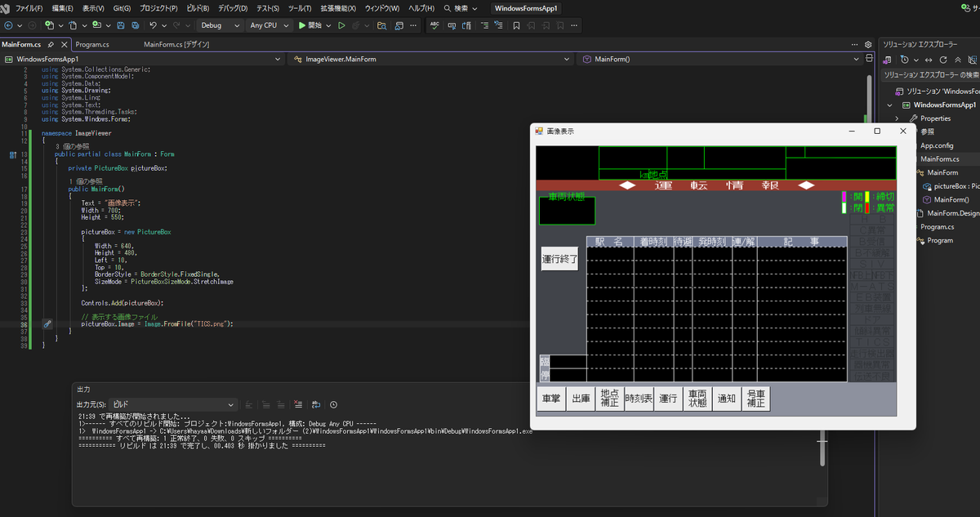This screenshot has width=980, height=517.
Task: Click the Undo arrow icon
Action: (x=153, y=25)
